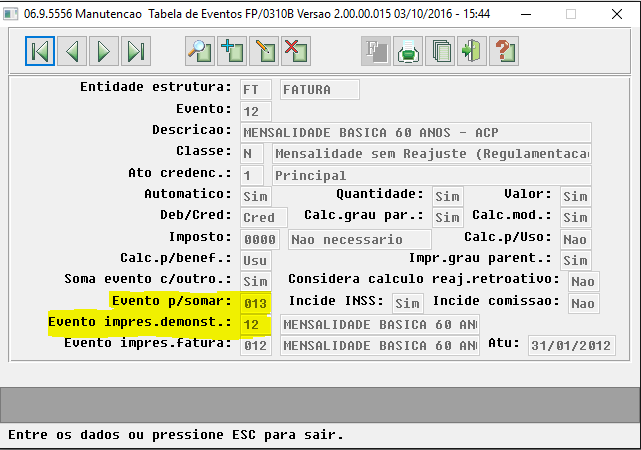This screenshot has height=450, width=641.
Task: Click the Impr.grau parent. Sim field
Action: tap(576, 261)
